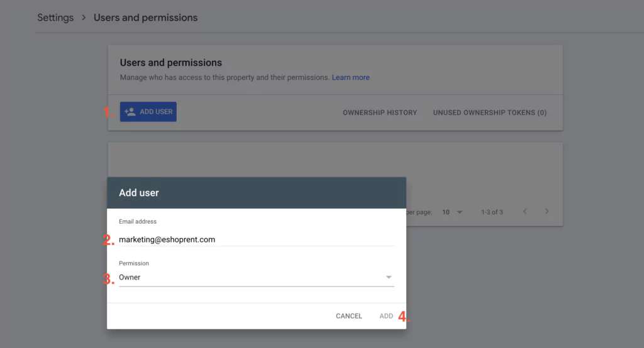
Task: Click the Users and permissions breadcrumb title
Action: (145, 18)
